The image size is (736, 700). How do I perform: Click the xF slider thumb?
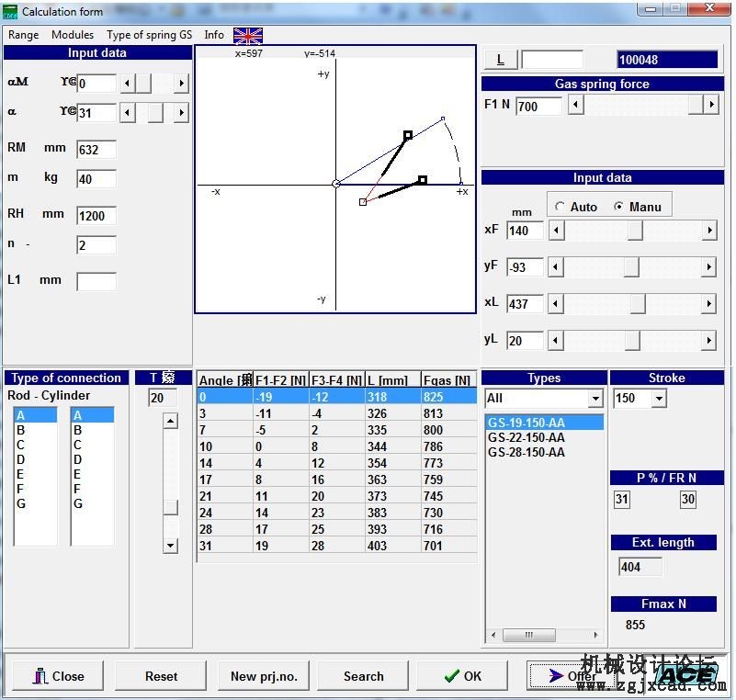pyautogui.click(x=635, y=231)
